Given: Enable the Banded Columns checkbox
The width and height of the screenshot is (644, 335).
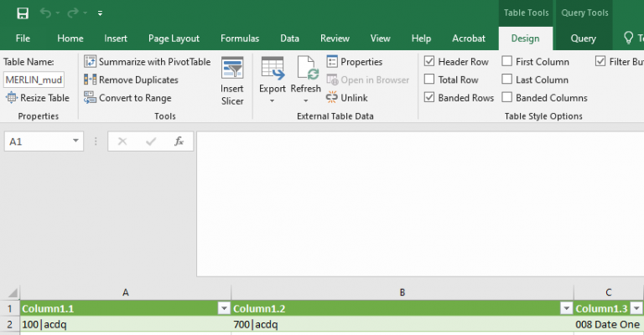Looking at the screenshot, I should (x=507, y=98).
